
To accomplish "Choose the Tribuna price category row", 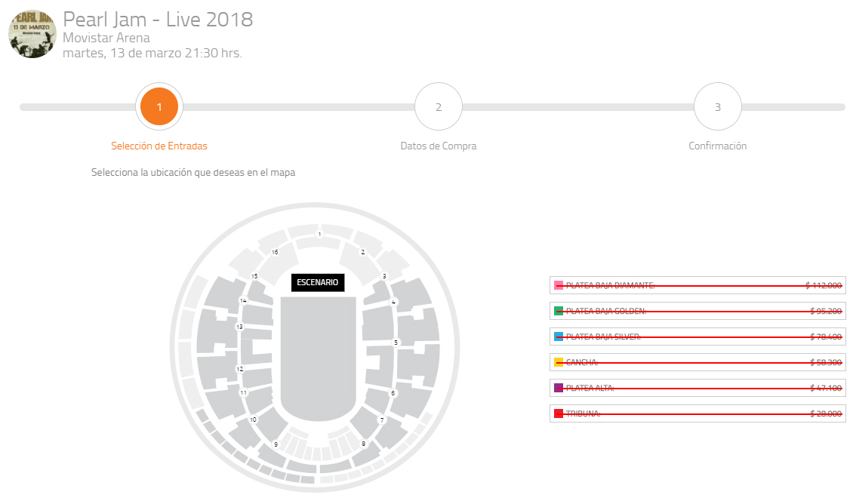I will coord(697,413).
